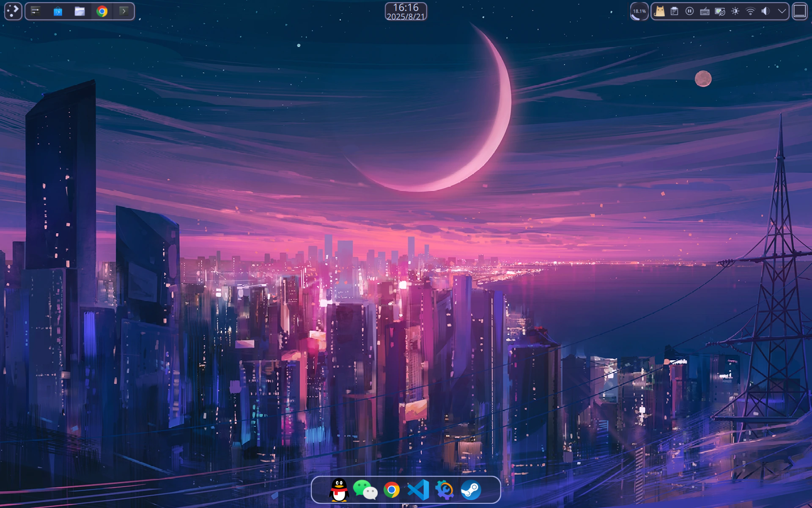Image resolution: width=812 pixels, height=508 pixels.
Task: Open the terminal from the top panel
Action: click(124, 11)
